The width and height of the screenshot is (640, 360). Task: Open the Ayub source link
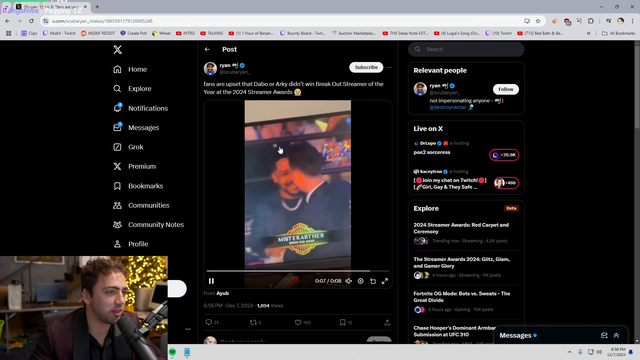click(222, 293)
